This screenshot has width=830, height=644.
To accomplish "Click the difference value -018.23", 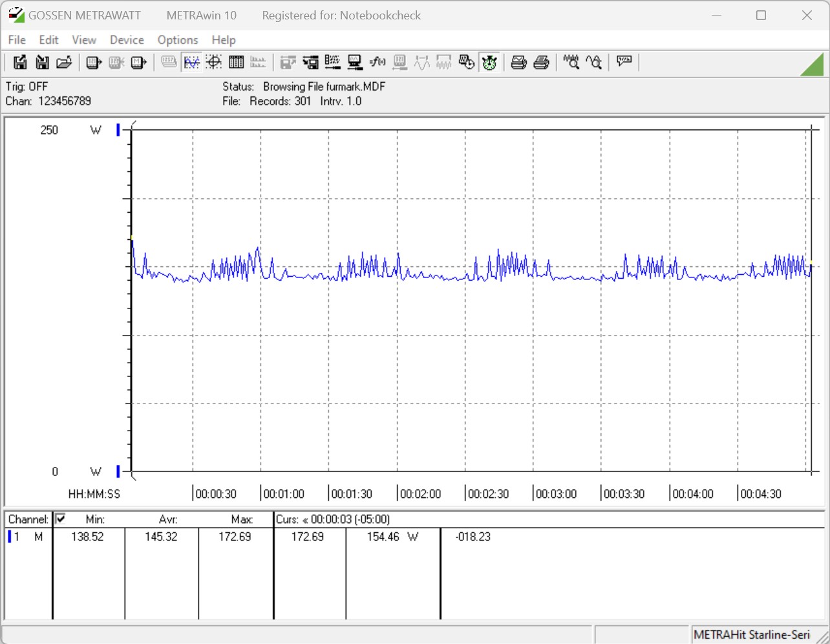I will (473, 537).
